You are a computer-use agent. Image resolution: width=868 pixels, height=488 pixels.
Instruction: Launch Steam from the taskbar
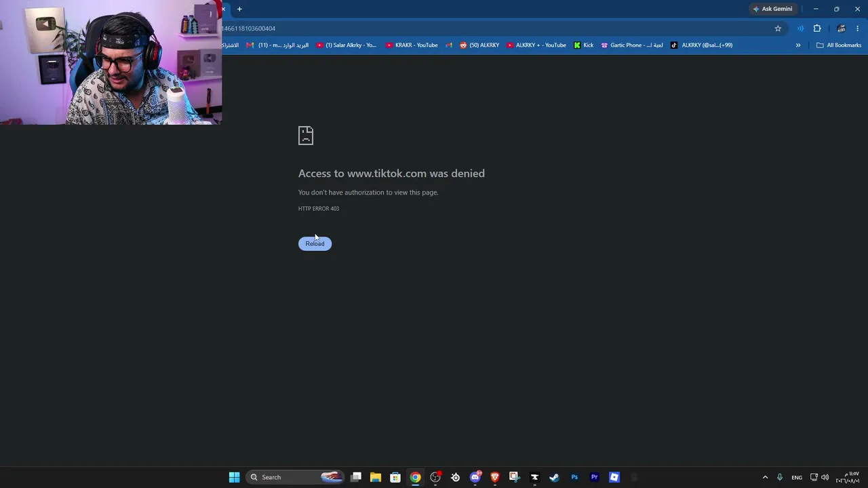coord(554,477)
